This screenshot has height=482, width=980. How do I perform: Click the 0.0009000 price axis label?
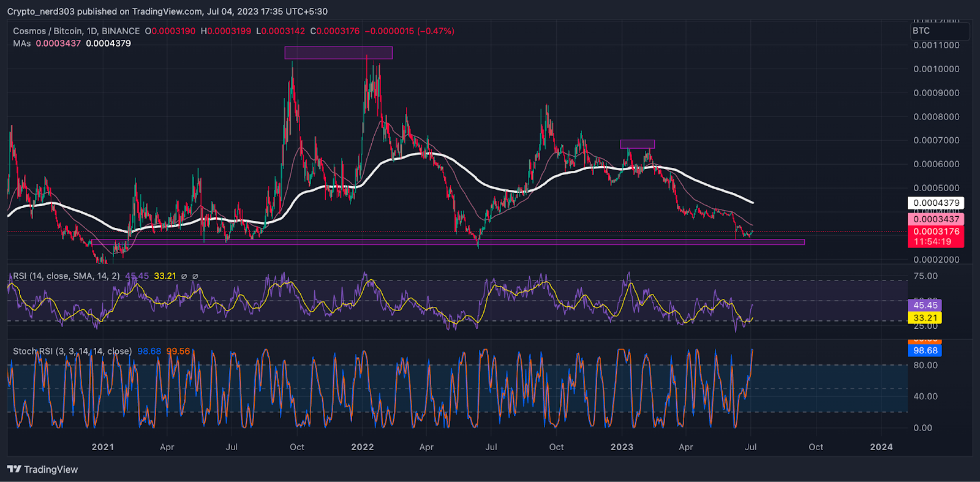click(937, 93)
